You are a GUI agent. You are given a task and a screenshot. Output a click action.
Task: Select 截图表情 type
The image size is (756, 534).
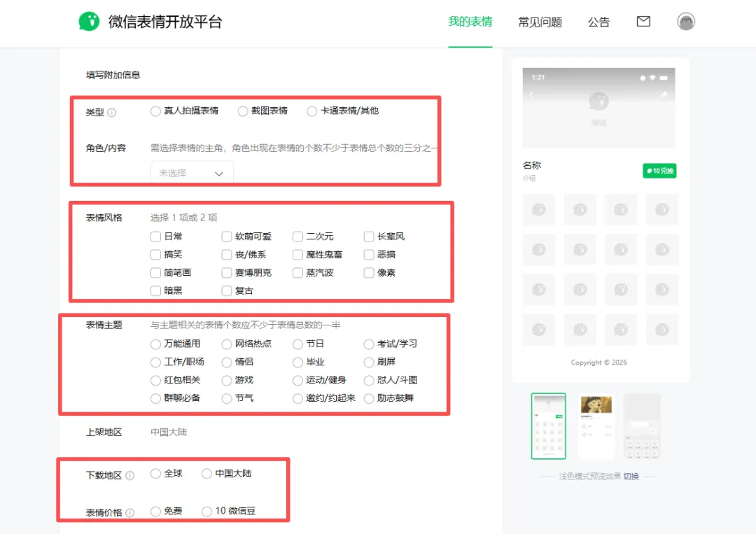click(x=242, y=111)
